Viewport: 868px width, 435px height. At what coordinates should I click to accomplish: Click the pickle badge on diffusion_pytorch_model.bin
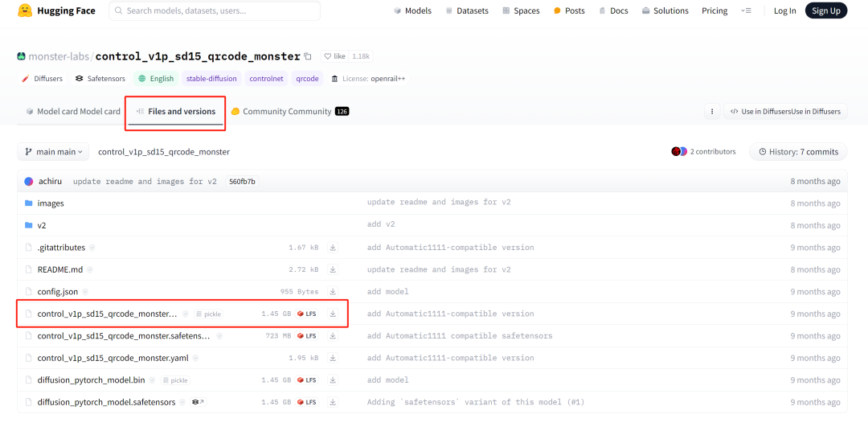coord(175,380)
